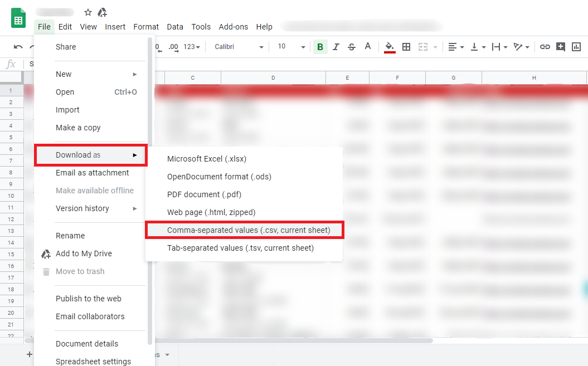The image size is (588, 366).
Task: Toggle bold formatting off
Action: (x=320, y=47)
